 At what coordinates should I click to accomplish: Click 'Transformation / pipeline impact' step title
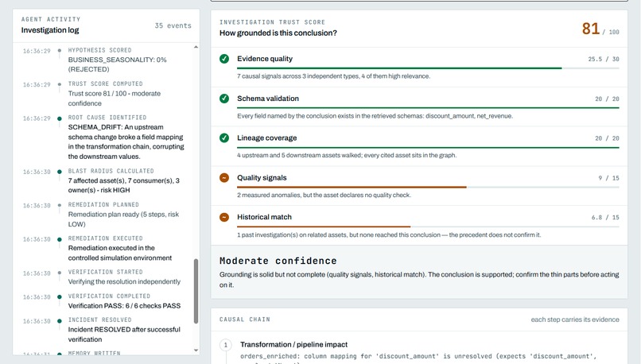pyautogui.click(x=293, y=345)
